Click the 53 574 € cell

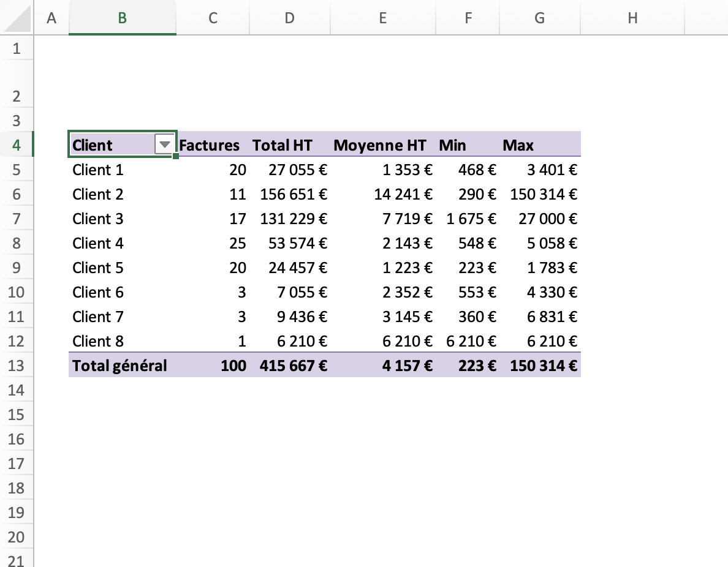click(290, 243)
